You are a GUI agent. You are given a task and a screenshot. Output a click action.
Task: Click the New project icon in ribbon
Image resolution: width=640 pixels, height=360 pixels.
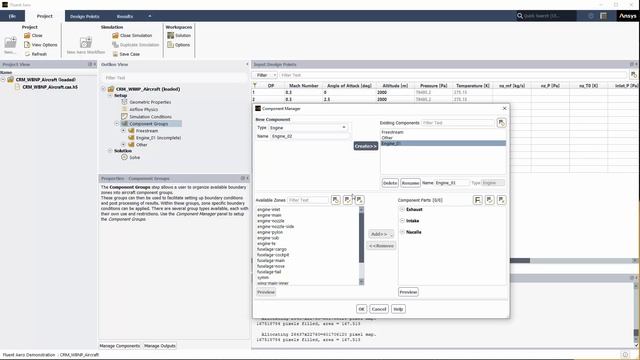pos(10,42)
